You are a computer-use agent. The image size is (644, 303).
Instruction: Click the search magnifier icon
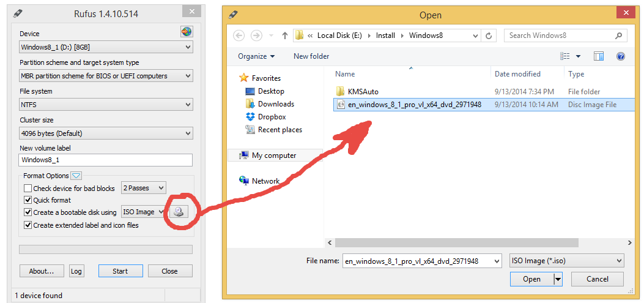(x=618, y=36)
